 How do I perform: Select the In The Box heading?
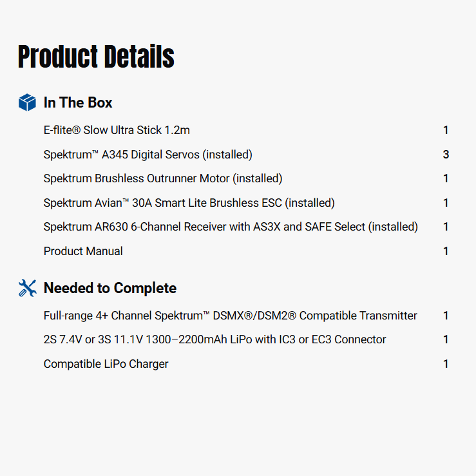[x=78, y=102]
